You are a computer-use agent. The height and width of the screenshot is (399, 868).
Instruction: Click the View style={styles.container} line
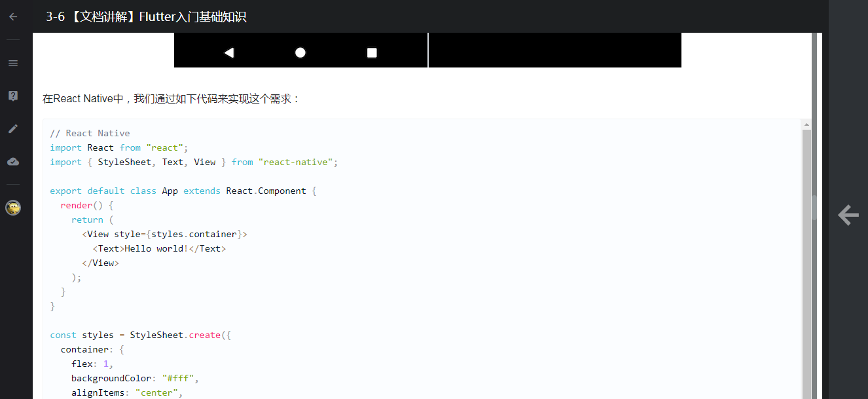(164, 234)
